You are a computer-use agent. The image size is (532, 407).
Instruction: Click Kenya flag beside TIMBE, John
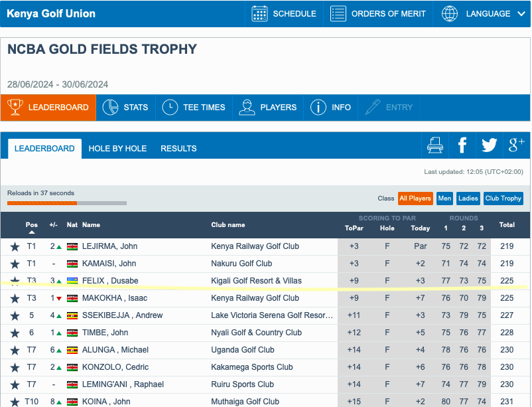click(72, 333)
